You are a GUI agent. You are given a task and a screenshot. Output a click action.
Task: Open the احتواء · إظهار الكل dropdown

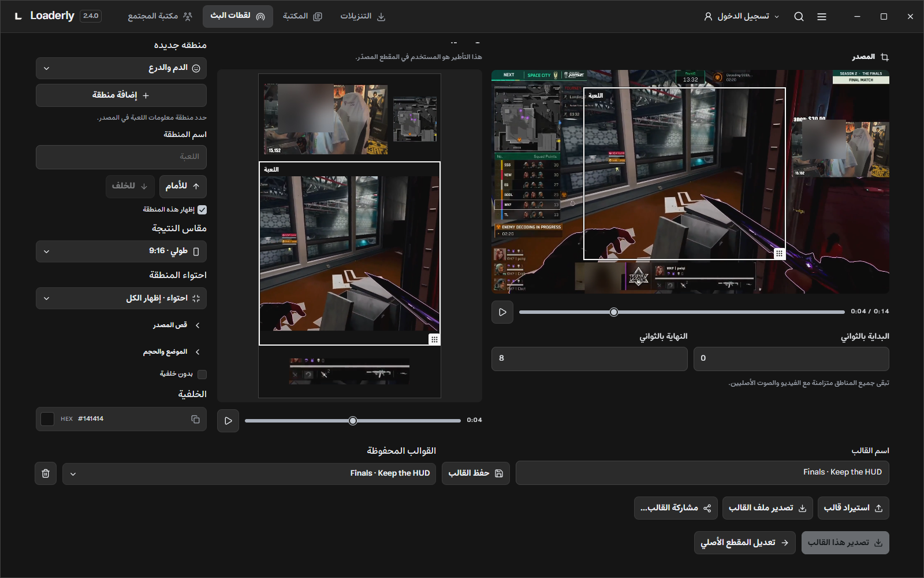[x=121, y=298]
